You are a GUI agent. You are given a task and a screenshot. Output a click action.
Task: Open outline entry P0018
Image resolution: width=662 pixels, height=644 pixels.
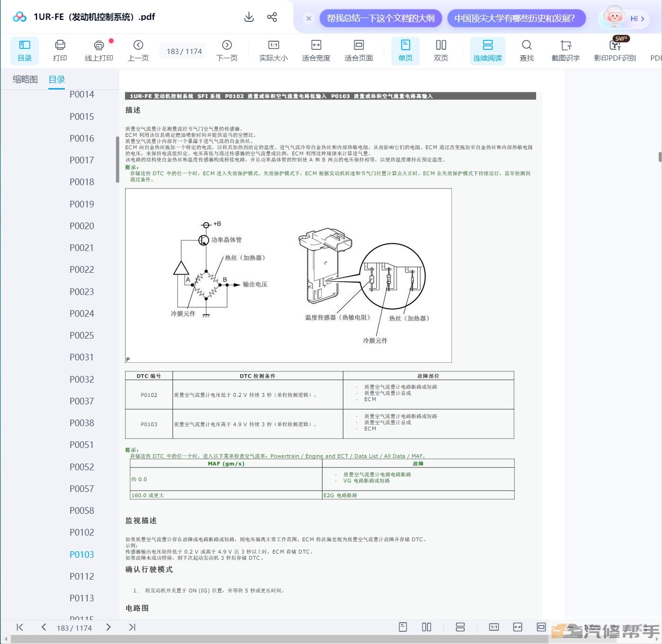[x=82, y=182]
